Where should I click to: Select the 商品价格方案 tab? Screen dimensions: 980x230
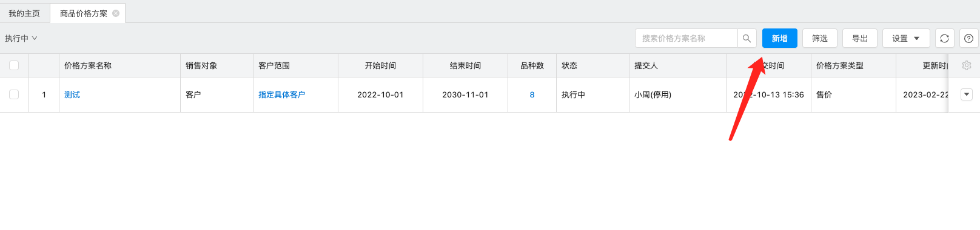click(x=84, y=13)
